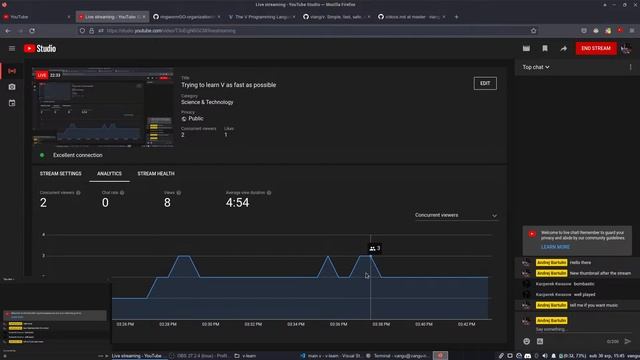Open the Stream Health tab
The height and width of the screenshot is (360, 640).
click(156, 174)
